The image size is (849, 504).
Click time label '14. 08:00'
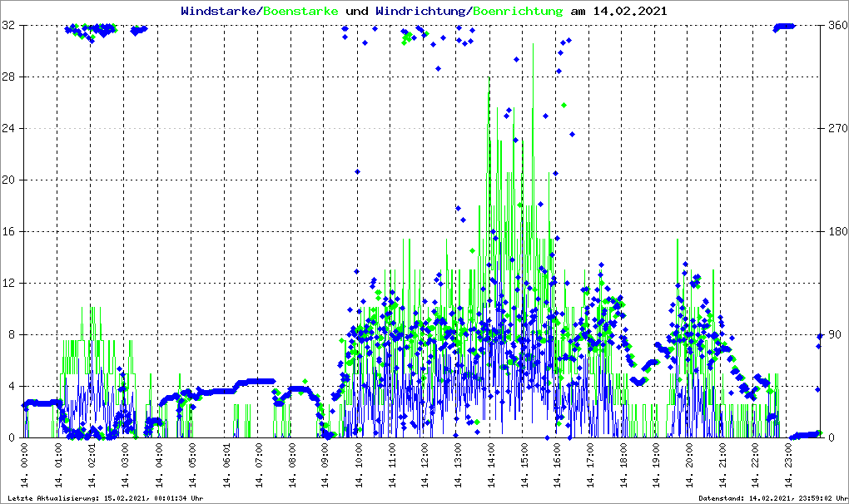point(290,465)
